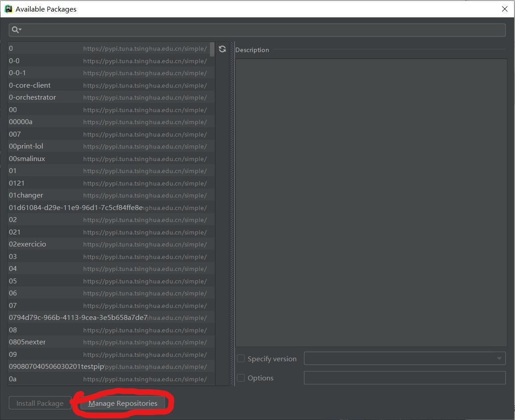Close the Available Packages dialog
515x420 pixels.
[505, 9]
